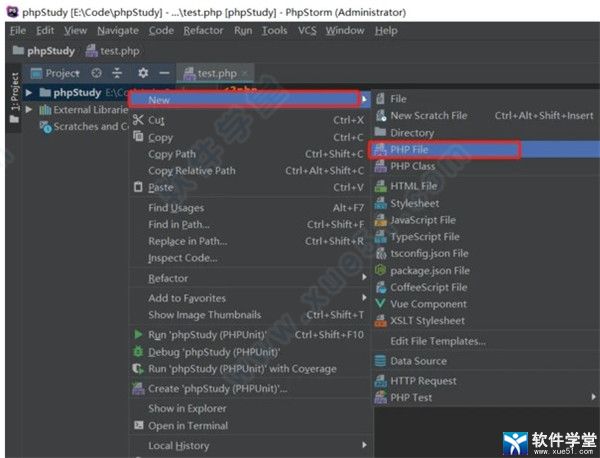Viewport: 600px width, 458px height.
Task: Click the Scroll from Source target icon
Action: 96,73
